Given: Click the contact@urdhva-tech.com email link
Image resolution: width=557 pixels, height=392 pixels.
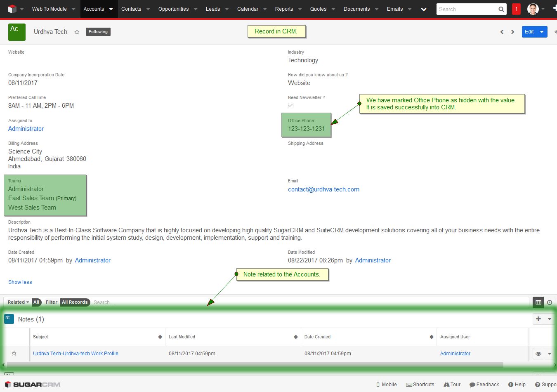Looking at the screenshot, I should (x=323, y=189).
